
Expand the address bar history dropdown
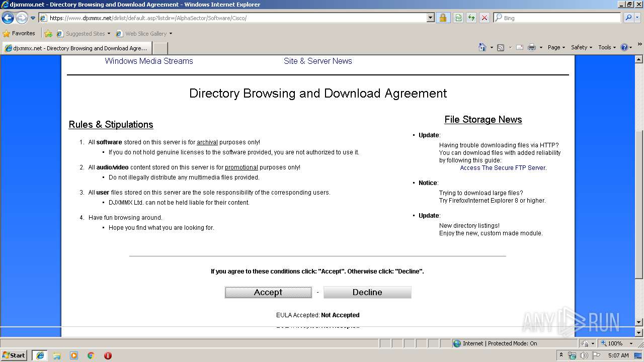(430, 18)
